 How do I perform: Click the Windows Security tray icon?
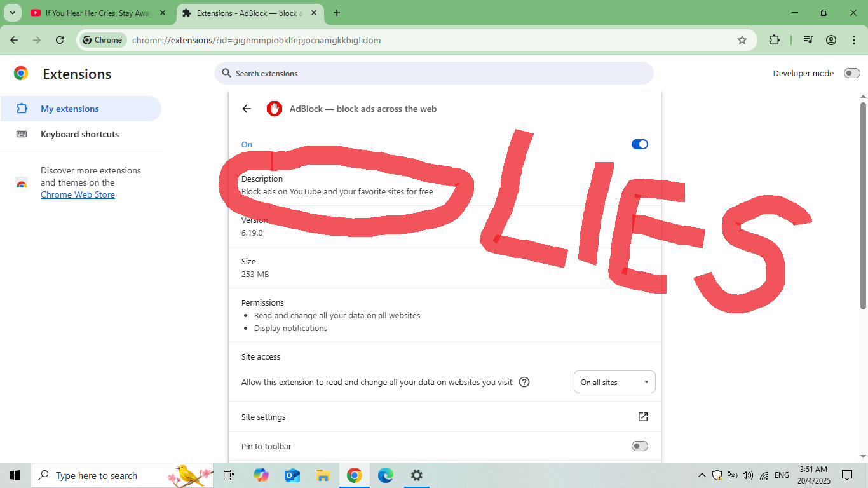click(717, 475)
